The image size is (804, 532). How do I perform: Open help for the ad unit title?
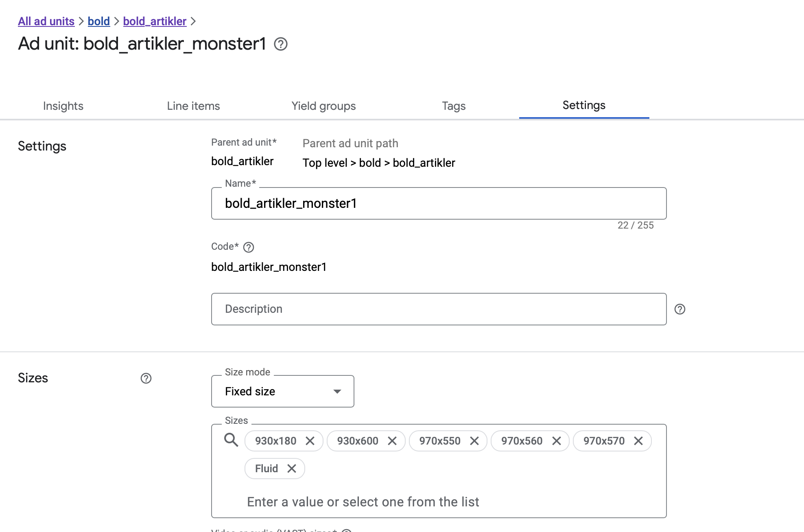click(281, 44)
